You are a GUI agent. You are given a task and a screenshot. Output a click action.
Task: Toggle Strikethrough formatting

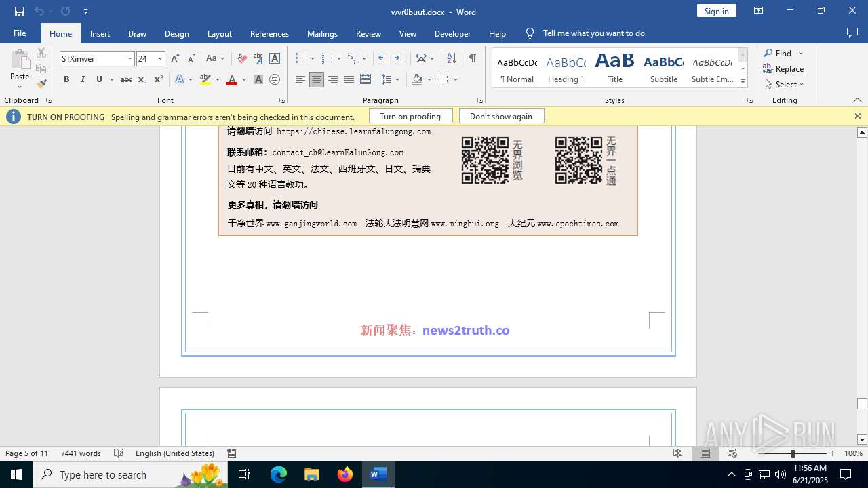(126, 79)
